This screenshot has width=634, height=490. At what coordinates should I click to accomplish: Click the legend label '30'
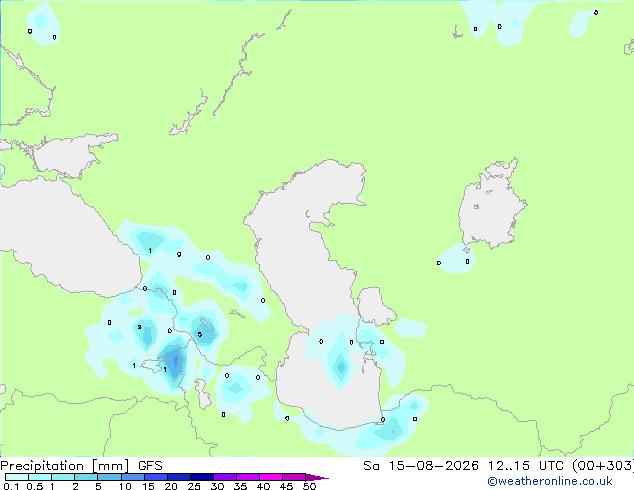click(217, 486)
